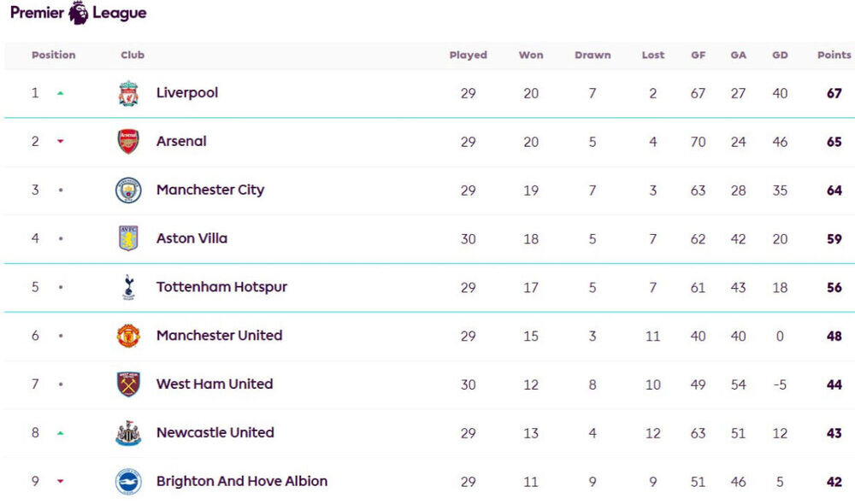Click Aston Villa's 59 points value
The width and height of the screenshot is (855, 504).
834,239
